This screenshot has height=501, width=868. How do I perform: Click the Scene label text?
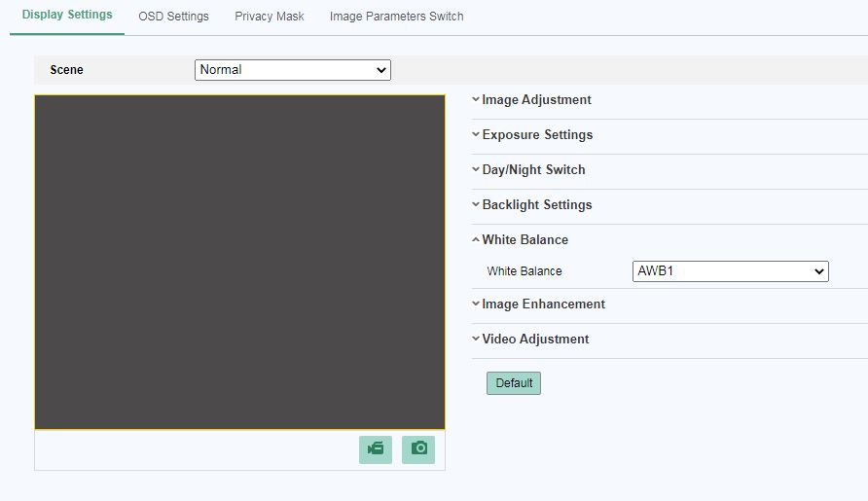click(66, 70)
